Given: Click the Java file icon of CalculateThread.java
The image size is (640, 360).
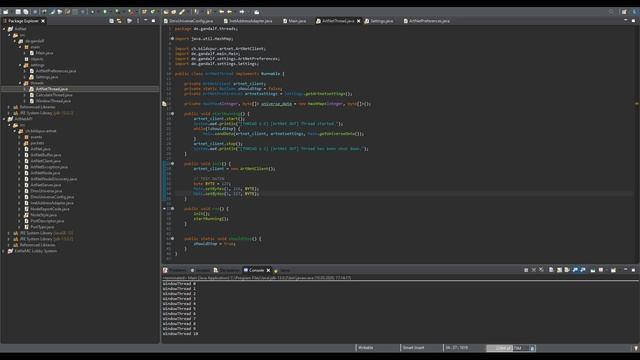Looking at the screenshot, I should coord(32,95).
